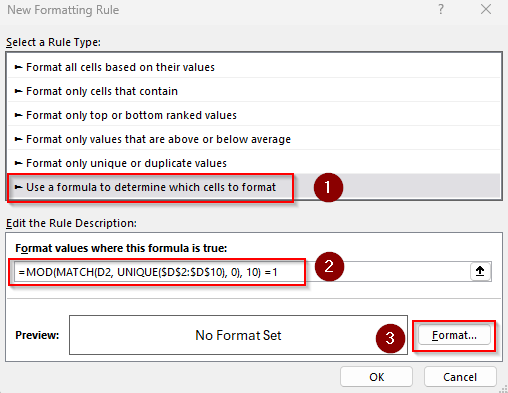Choose Format only values above or below average
Screen dimensions: 508x393
tap(254, 139)
